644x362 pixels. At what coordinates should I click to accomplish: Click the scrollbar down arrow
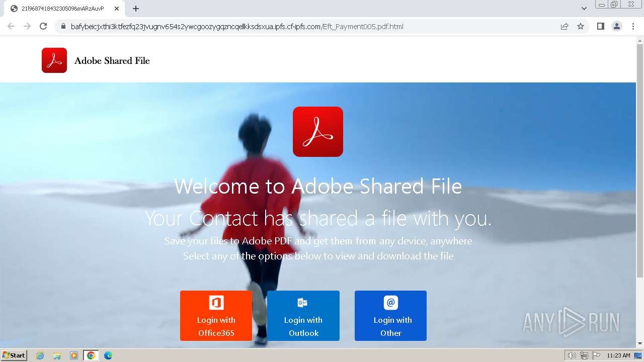pyautogui.click(x=640, y=344)
